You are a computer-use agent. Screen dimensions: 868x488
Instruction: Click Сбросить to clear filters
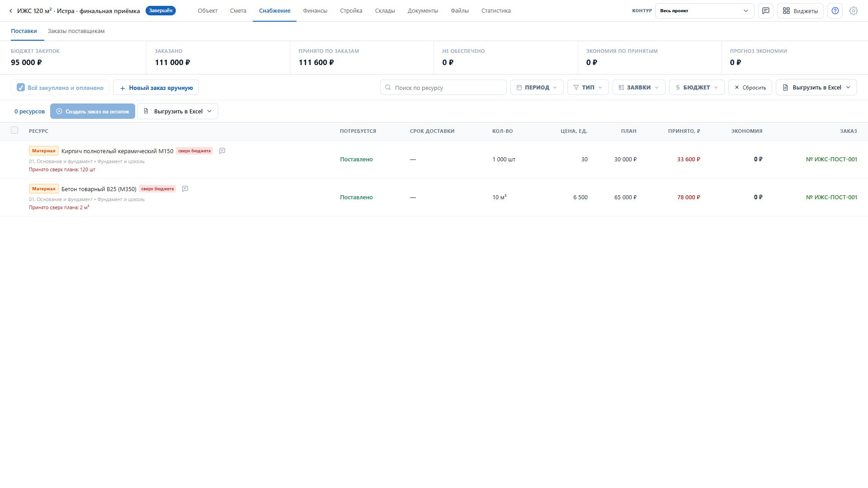tap(750, 88)
